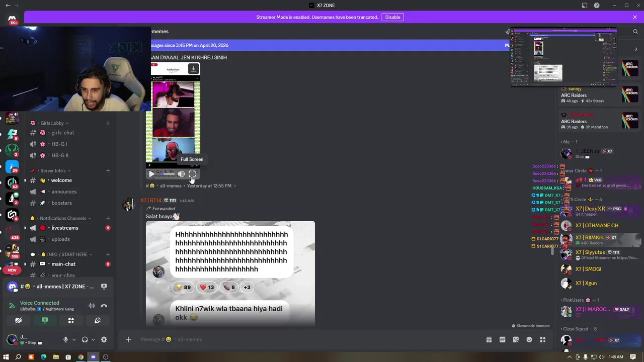Open the GIF picker
644x362 pixels.
(x=502, y=339)
